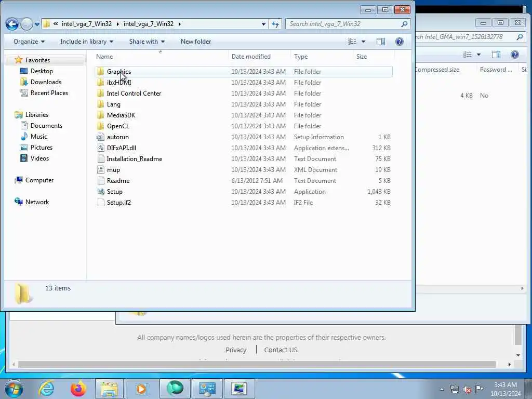Open view dropdown in background archive window
This screenshot has width=532, height=399.
[x=478, y=55]
